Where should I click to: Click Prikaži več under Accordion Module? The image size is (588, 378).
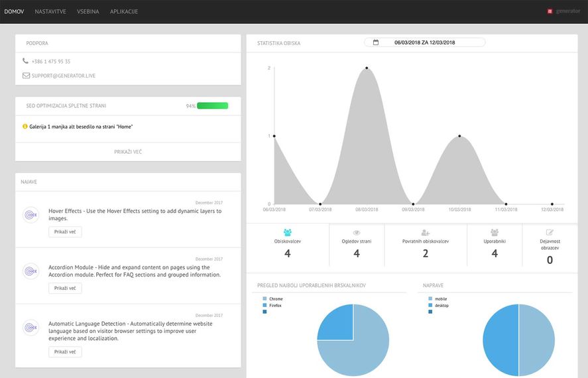[x=65, y=288]
